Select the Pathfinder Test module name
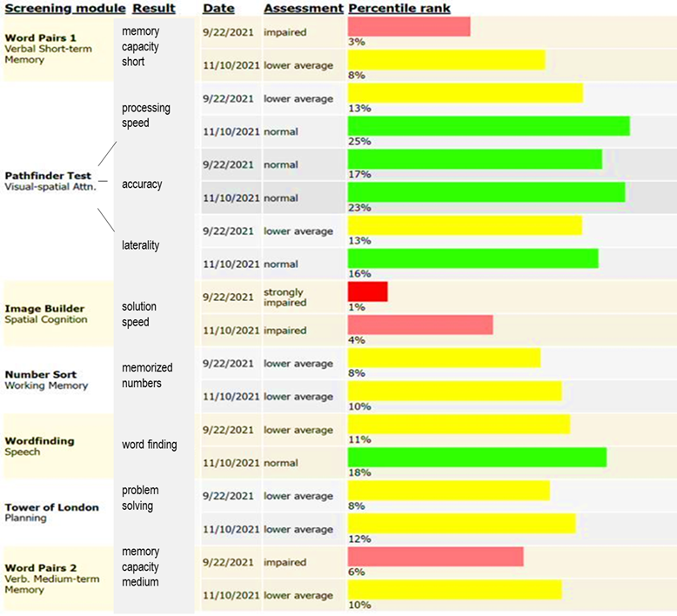677x616 pixels. 48,176
